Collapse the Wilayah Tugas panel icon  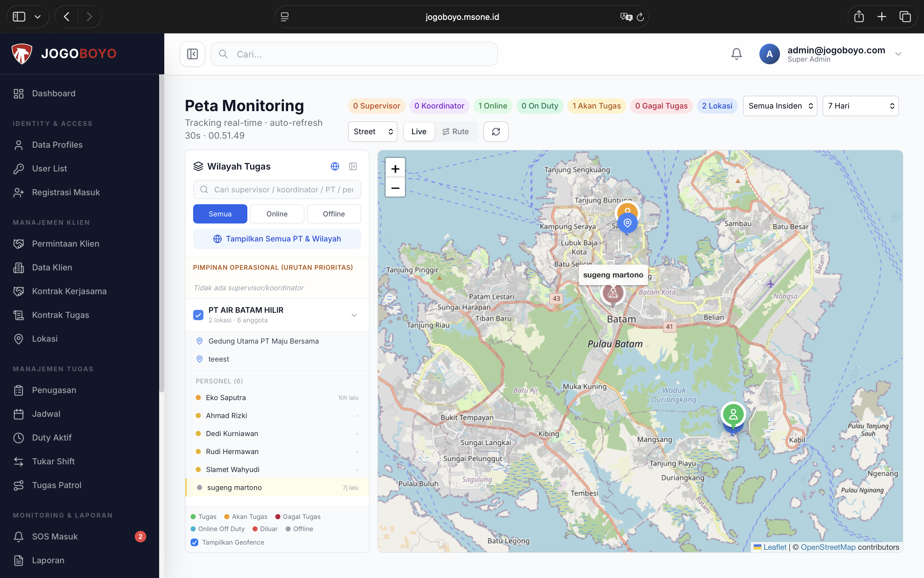pyautogui.click(x=353, y=166)
